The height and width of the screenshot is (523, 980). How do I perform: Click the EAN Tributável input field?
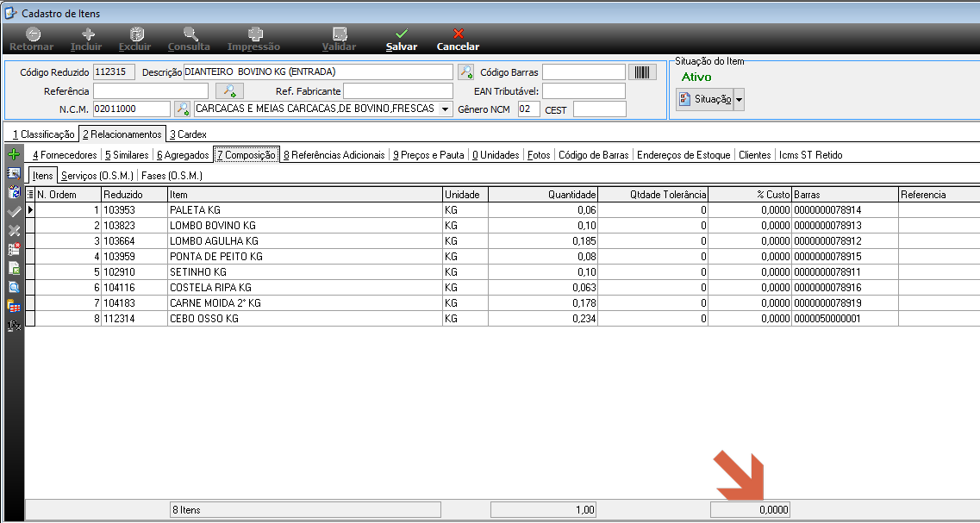(x=584, y=91)
